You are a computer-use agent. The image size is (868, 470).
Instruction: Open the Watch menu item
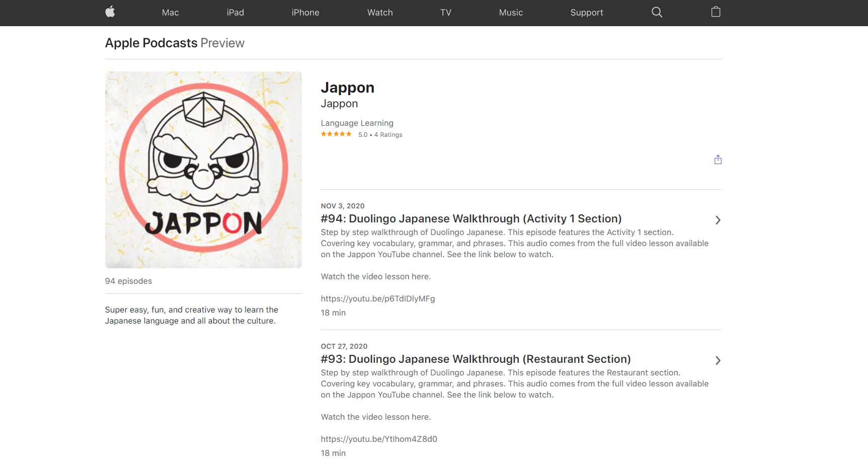tap(380, 13)
